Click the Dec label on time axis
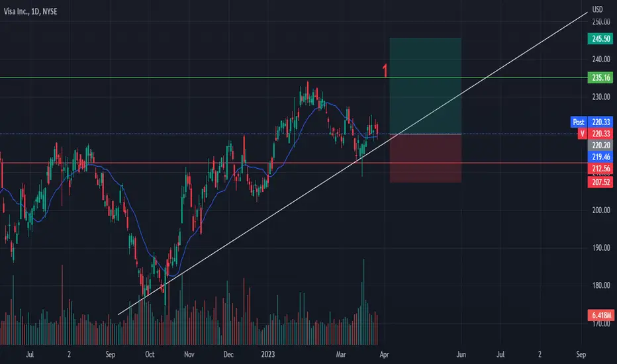Viewport: 617px width, 364px height. pos(228,355)
